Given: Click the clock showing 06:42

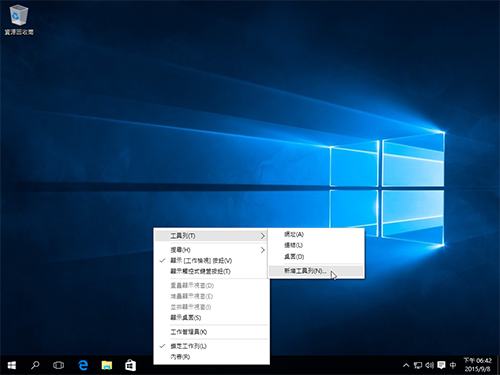Looking at the screenshot, I should pos(478,365).
